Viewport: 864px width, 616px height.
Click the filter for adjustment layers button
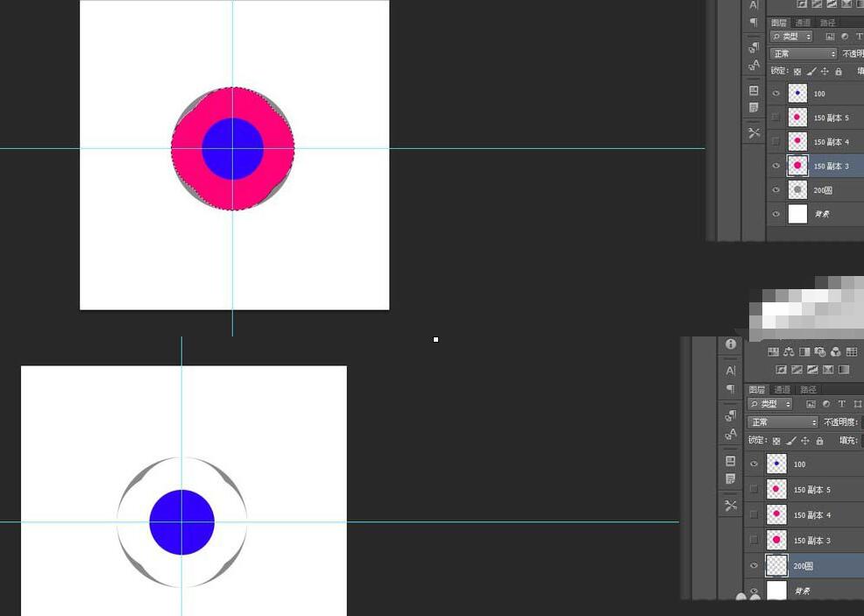click(826, 403)
